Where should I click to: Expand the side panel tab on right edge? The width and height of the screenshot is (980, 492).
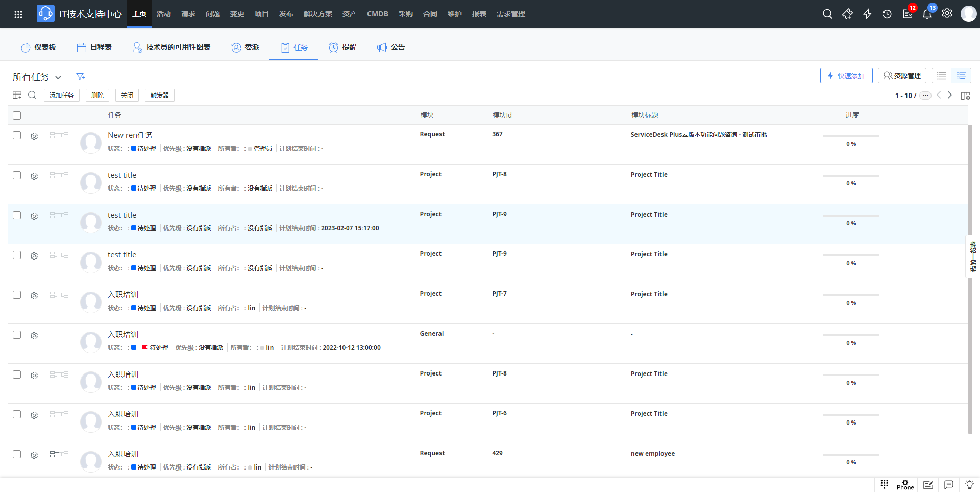(973, 256)
